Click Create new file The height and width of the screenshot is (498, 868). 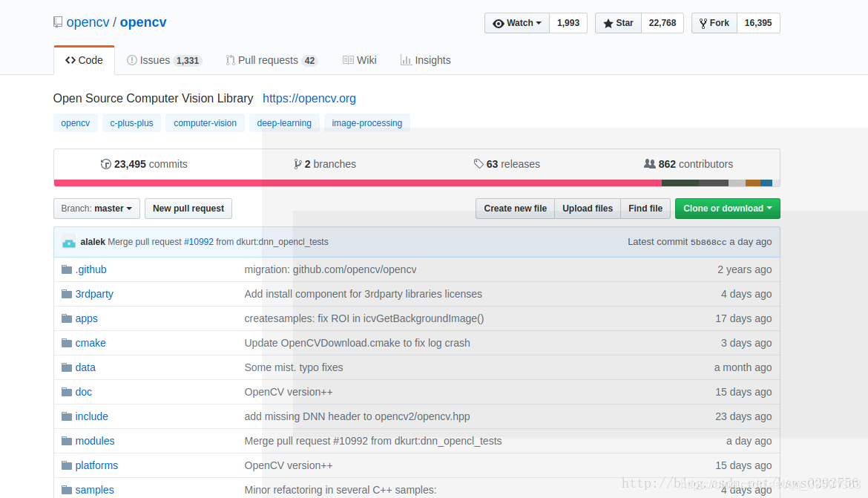click(515, 209)
